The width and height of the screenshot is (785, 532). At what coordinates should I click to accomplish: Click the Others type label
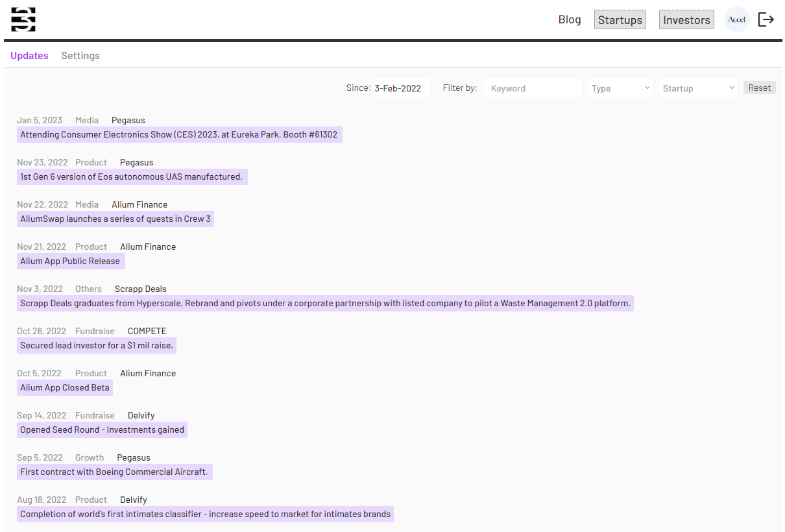point(88,289)
